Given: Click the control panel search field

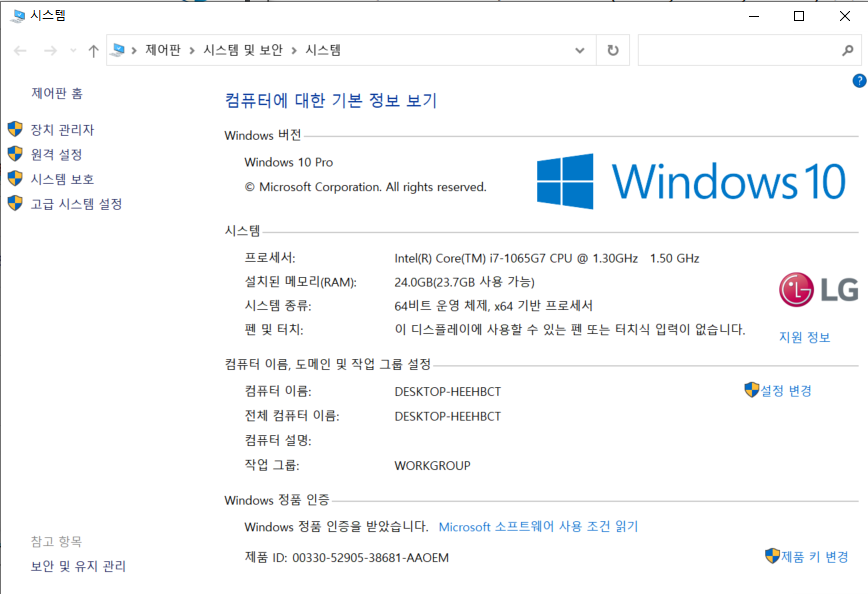Looking at the screenshot, I should (x=750, y=50).
